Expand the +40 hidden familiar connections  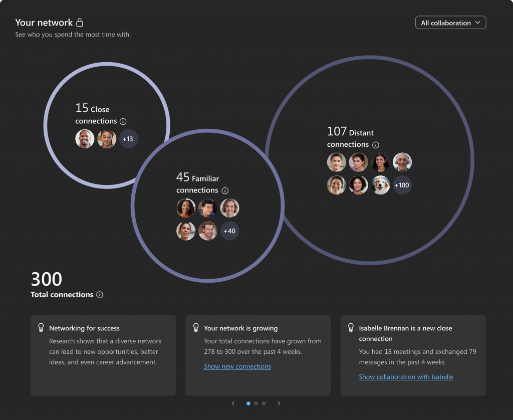230,231
